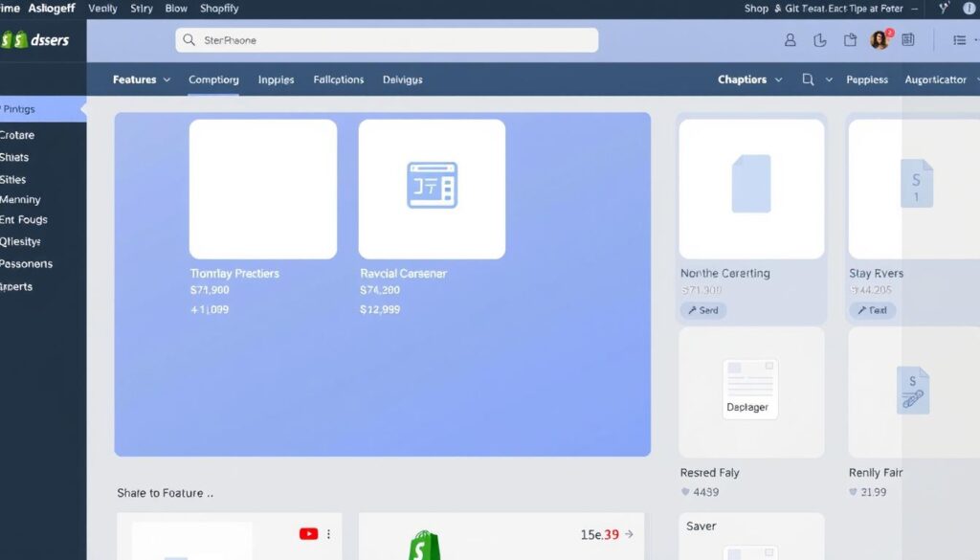Click the YouTube icon on bottom card
Viewport: 980px width, 560px height.
tap(308, 534)
